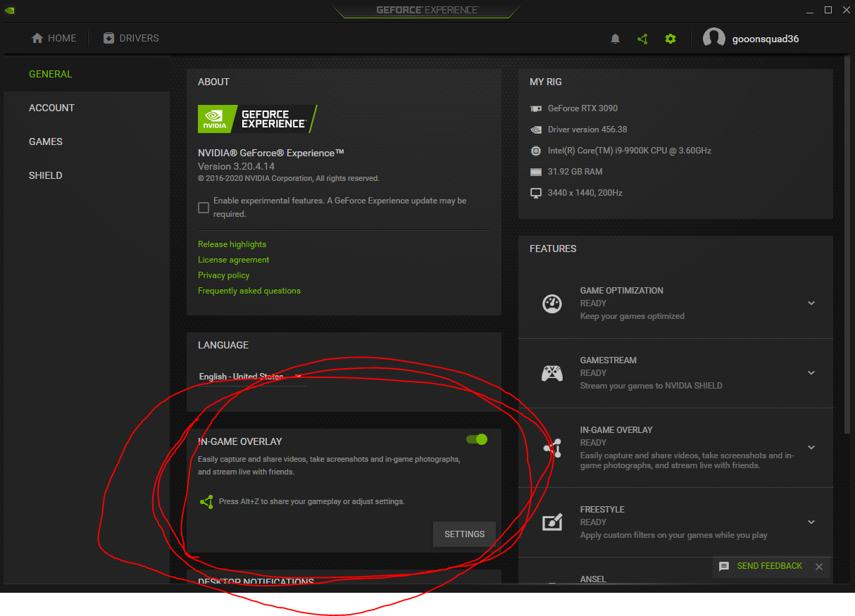
Task: Click the Freestyle filter icon
Action: tap(552, 522)
